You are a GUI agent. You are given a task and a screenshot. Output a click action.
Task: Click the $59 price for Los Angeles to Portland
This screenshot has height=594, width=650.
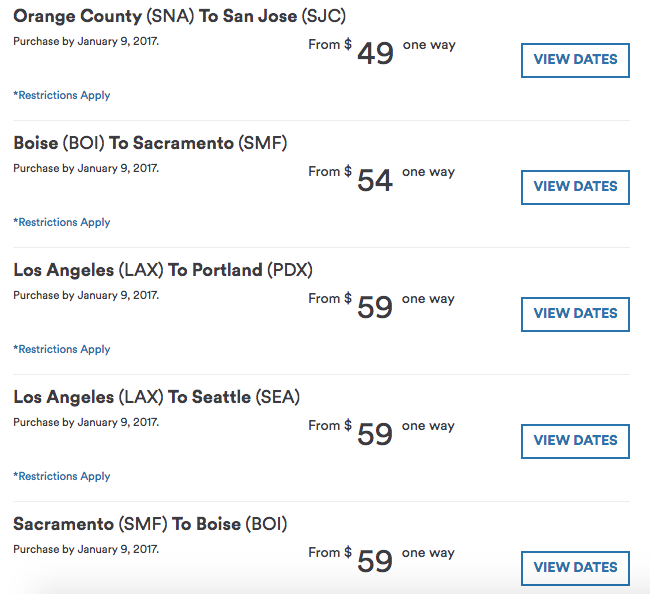(x=375, y=307)
